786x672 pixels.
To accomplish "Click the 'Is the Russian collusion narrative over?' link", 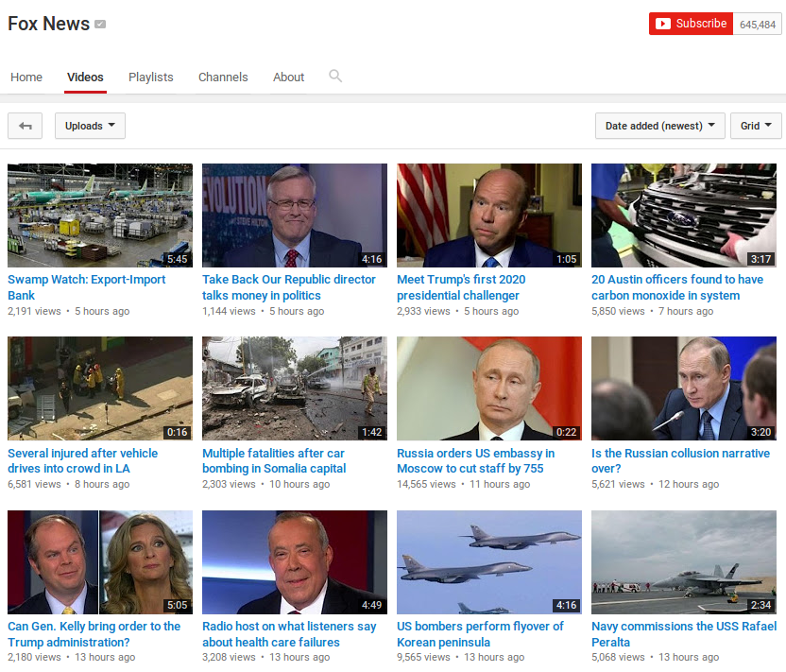I will 680,460.
